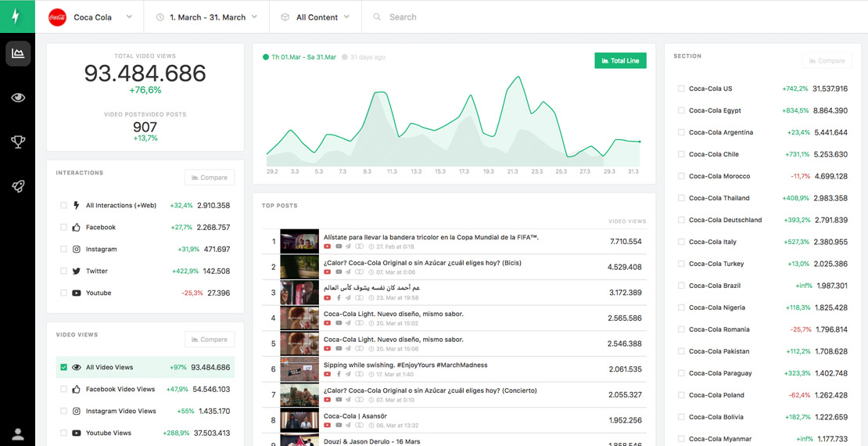Open thumbnail of Alístate para llevar post
This screenshot has width=868, height=446.
(299, 242)
